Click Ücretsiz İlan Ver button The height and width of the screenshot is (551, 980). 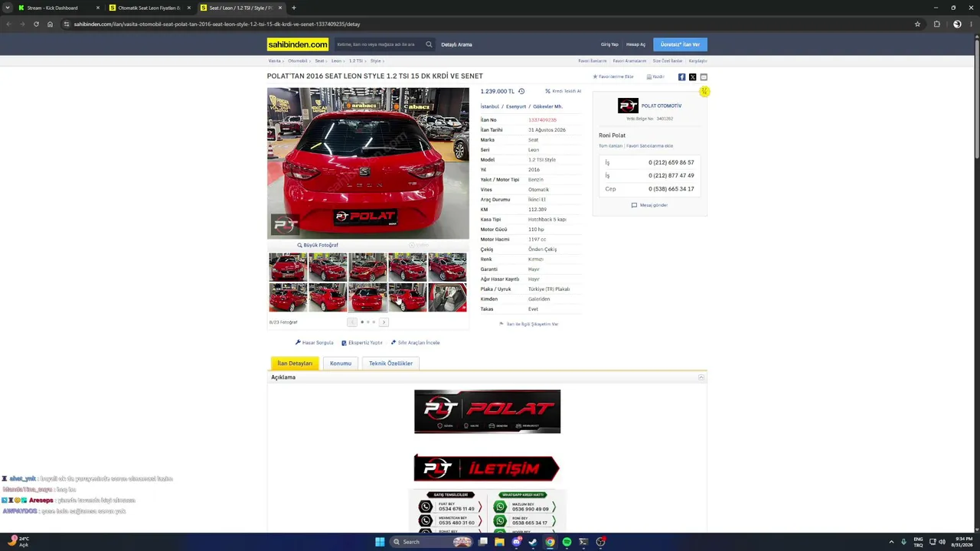pos(680,44)
